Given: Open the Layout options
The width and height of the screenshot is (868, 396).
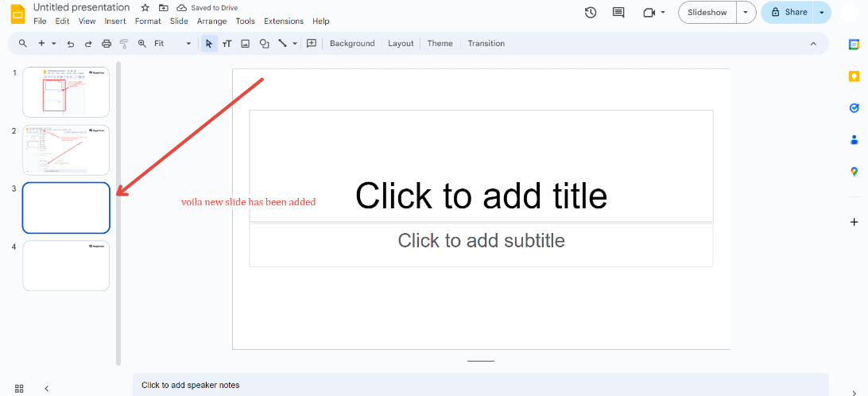Looking at the screenshot, I should 401,43.
